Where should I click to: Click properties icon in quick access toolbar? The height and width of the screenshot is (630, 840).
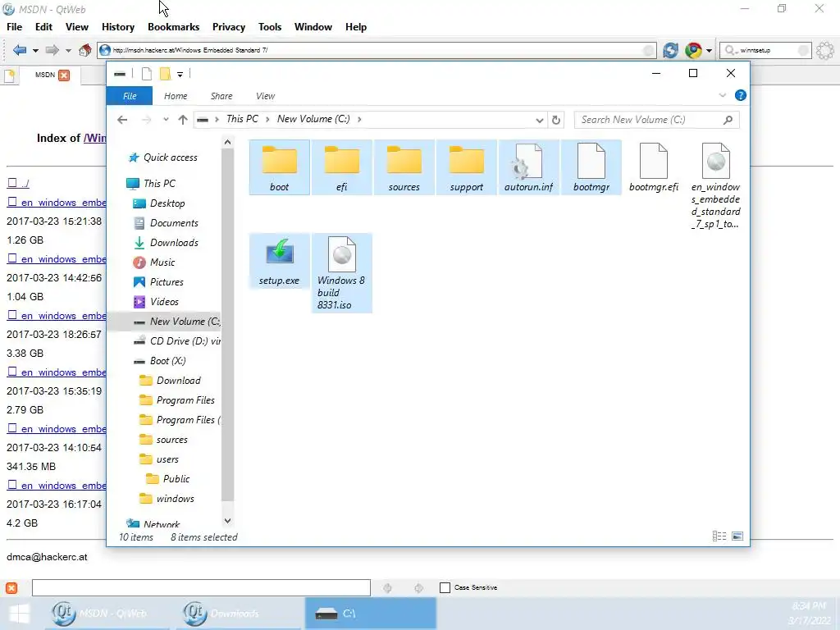point(146,74)
